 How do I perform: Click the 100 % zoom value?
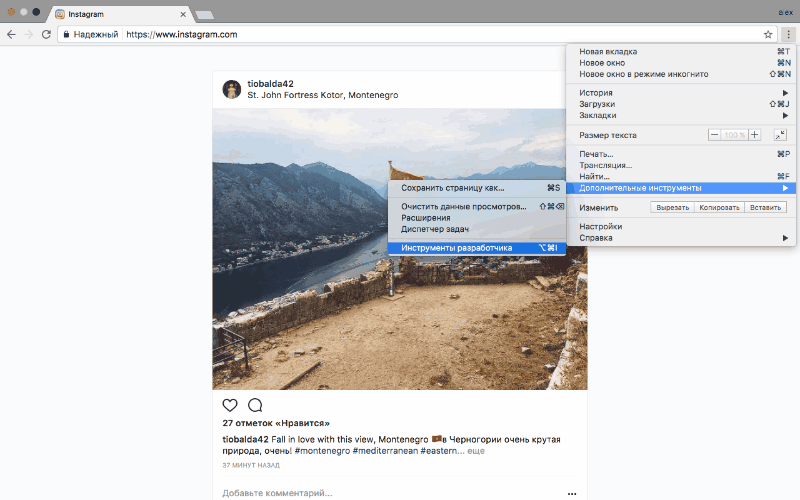(735, 135)
